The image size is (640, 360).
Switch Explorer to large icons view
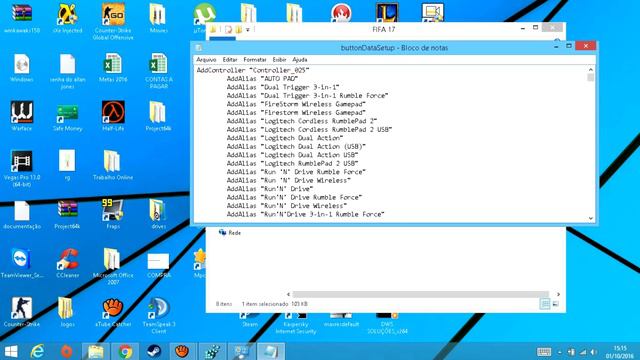click(556, 304)
